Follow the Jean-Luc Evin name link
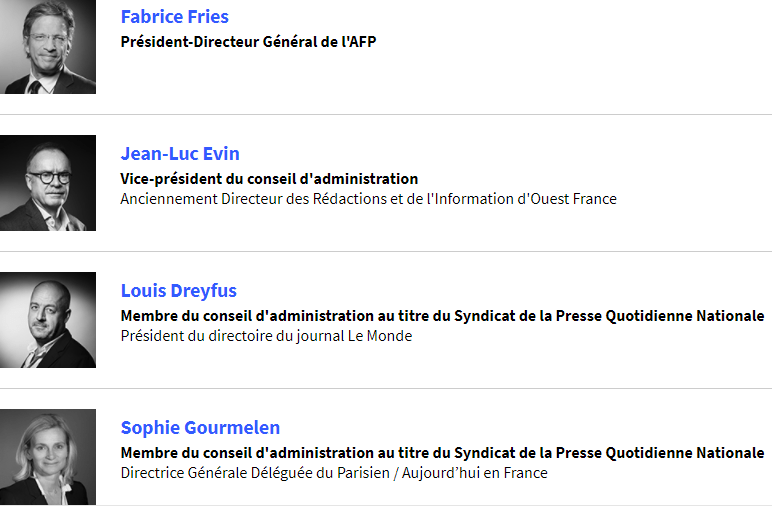Screen dimensions: 772x506 click(180, 154)
